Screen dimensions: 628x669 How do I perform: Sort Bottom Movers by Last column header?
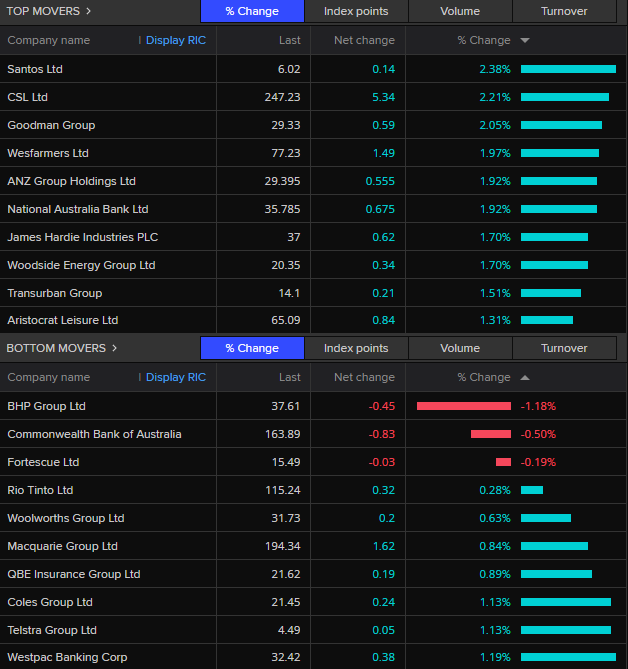(290, 377)
